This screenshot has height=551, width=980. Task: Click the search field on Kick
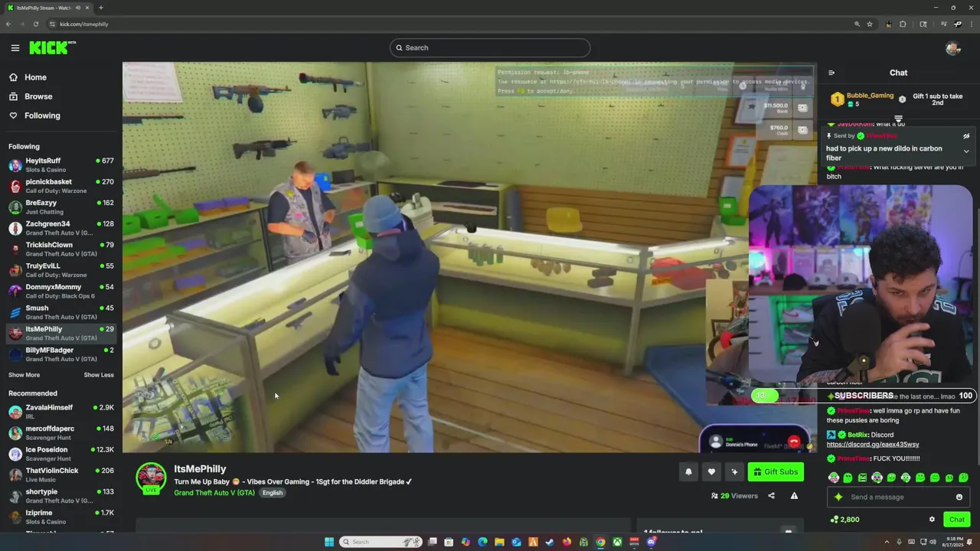pyautogui.click(x=490, y=47)
